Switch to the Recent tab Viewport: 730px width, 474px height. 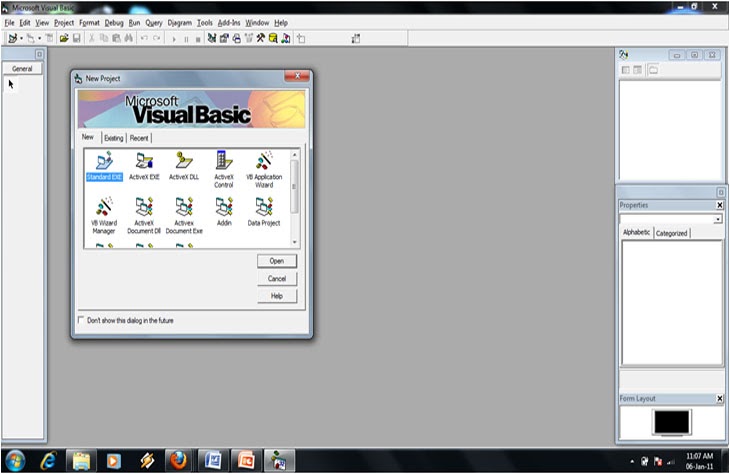(139, 138)
